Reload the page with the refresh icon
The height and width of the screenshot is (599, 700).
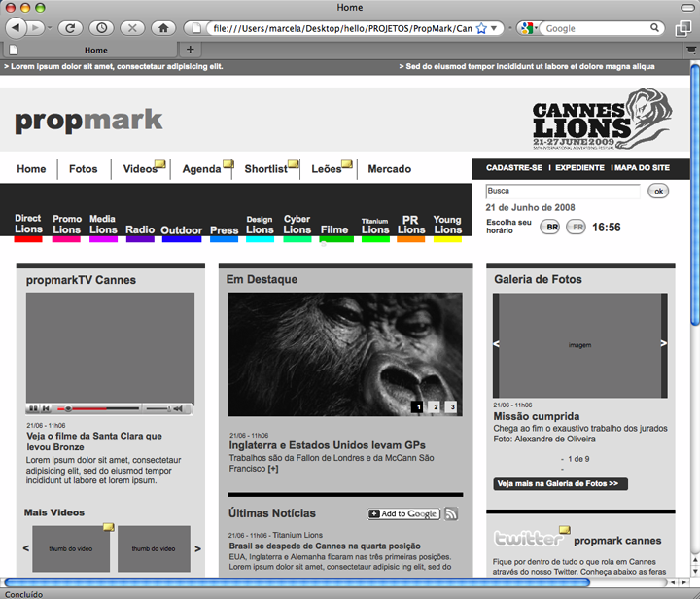coord(70,28)
